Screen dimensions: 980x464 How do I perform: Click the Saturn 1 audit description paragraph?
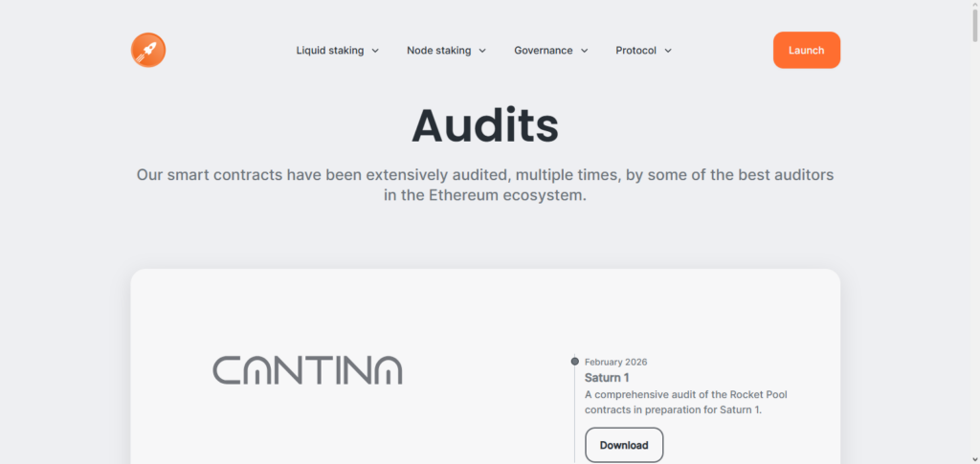pos(685,402)
